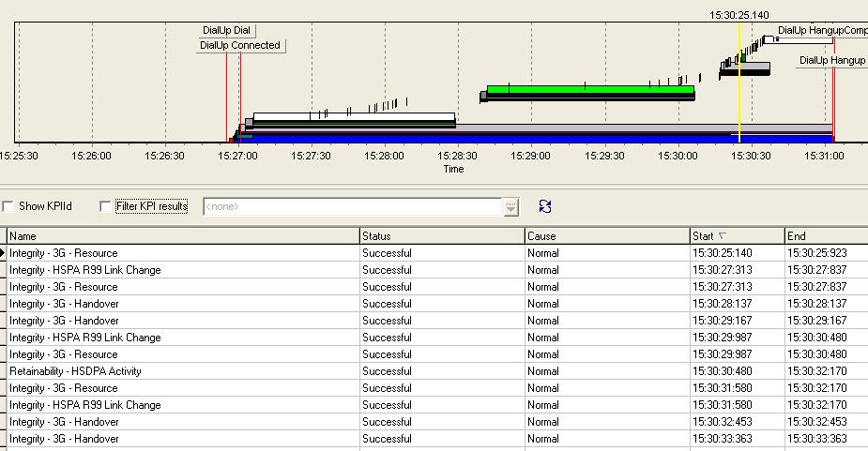This screenshot has width=868, height=451.
Task: Select the DialUp Connected timeline label
Action: pyautogui.click(x=240, y=45)
